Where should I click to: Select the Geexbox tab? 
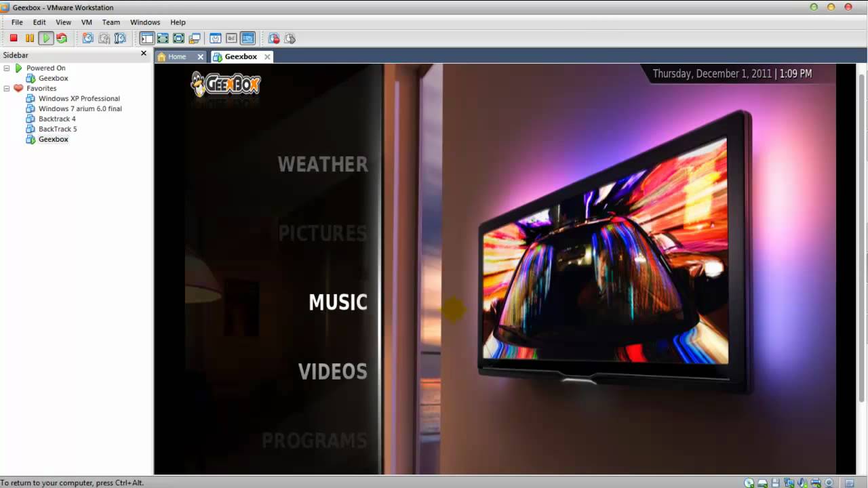point(241,57)
